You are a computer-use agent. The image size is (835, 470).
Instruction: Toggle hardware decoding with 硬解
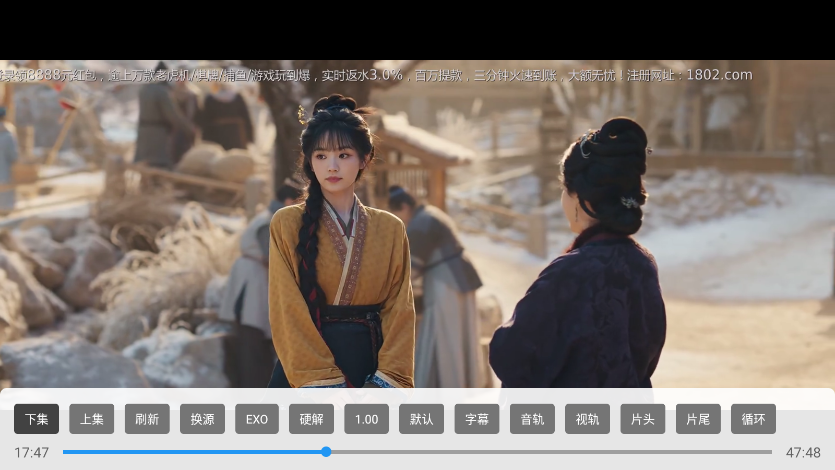312,419
